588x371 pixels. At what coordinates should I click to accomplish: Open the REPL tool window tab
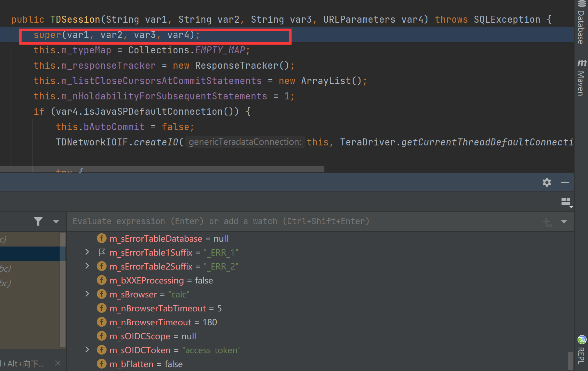pyautogui.click(x=581, y=350)
